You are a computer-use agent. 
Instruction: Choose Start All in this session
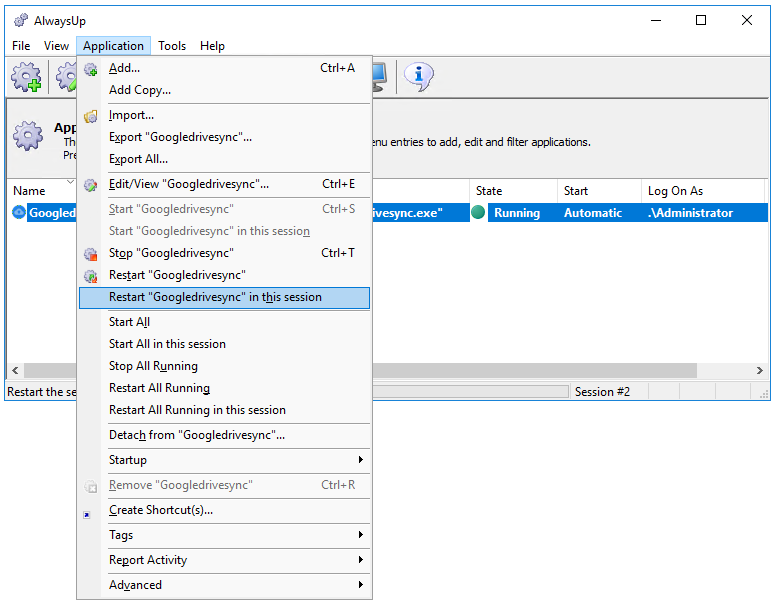pyautogui.click(x=224, y=344)
